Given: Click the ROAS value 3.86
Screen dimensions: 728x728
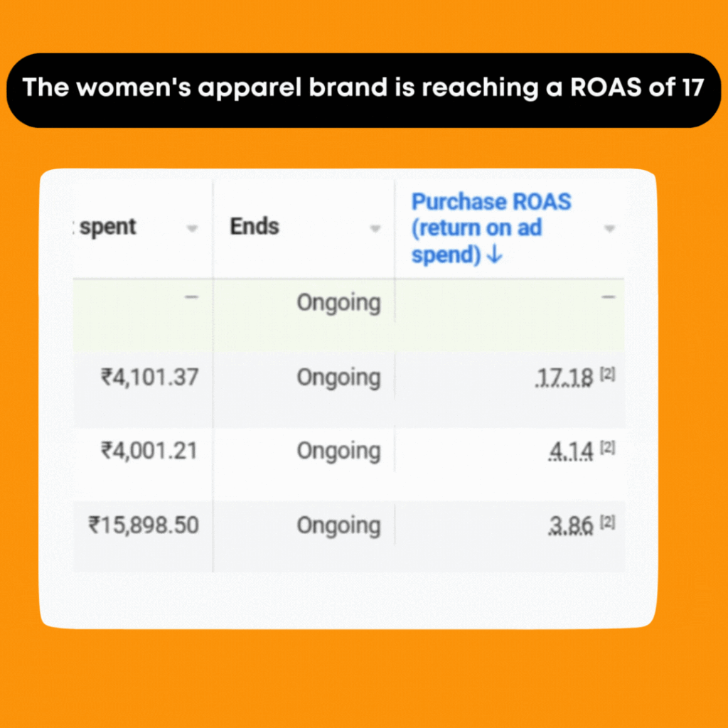Looking at the screenshot, I should click(x=569, y=525).
